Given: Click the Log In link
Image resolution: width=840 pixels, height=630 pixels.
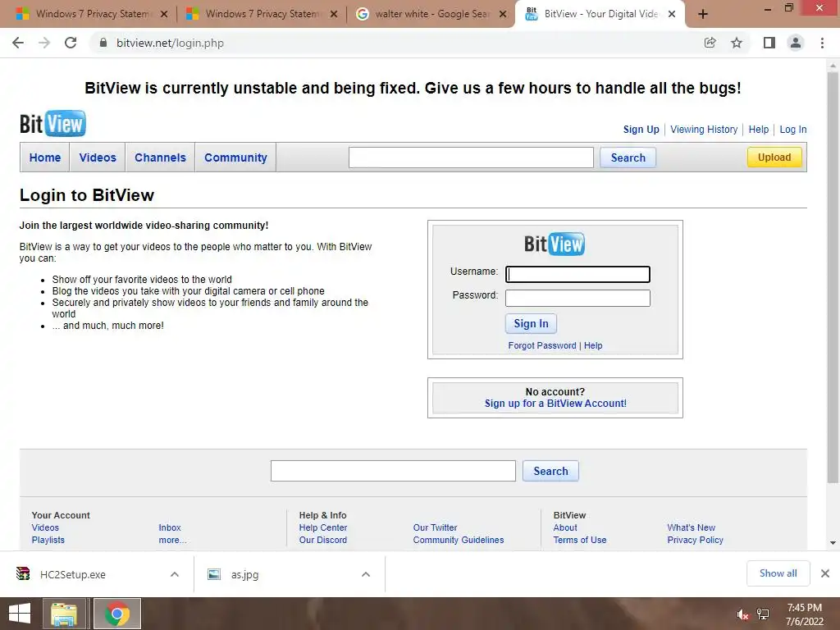Looking at the screenshot, I should [x=793, y=130].
